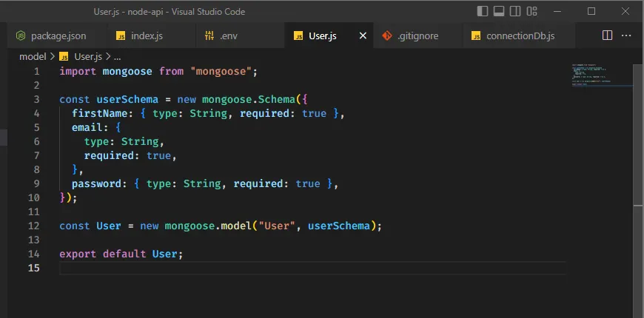Toggle the primary side bar layout icon

[x=483, y=11]
